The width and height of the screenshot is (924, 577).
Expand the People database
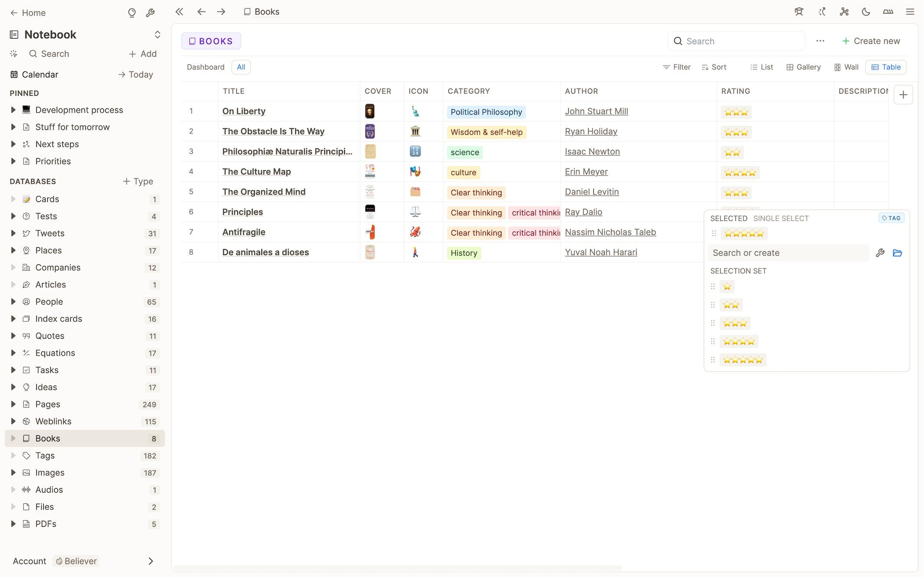[x=13, y=302]
